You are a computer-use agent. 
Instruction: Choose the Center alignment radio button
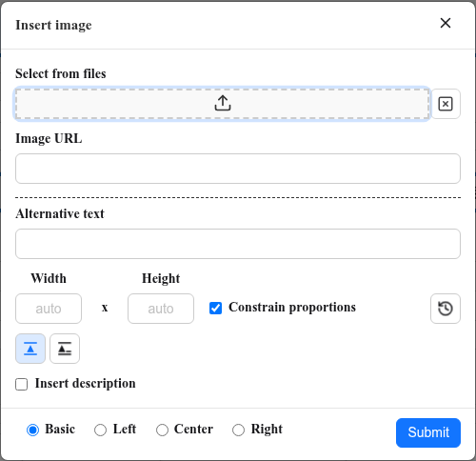(162, 430)
